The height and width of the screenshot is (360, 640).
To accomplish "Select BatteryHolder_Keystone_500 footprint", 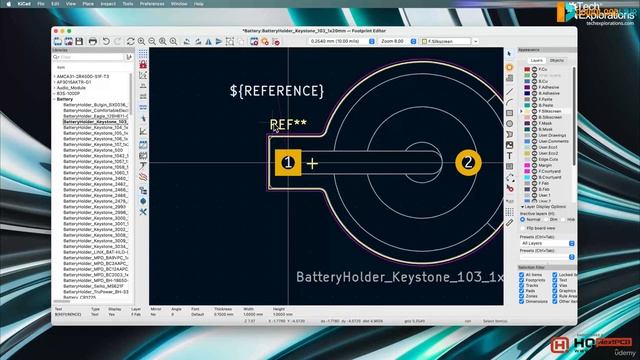I will point(93,150).
